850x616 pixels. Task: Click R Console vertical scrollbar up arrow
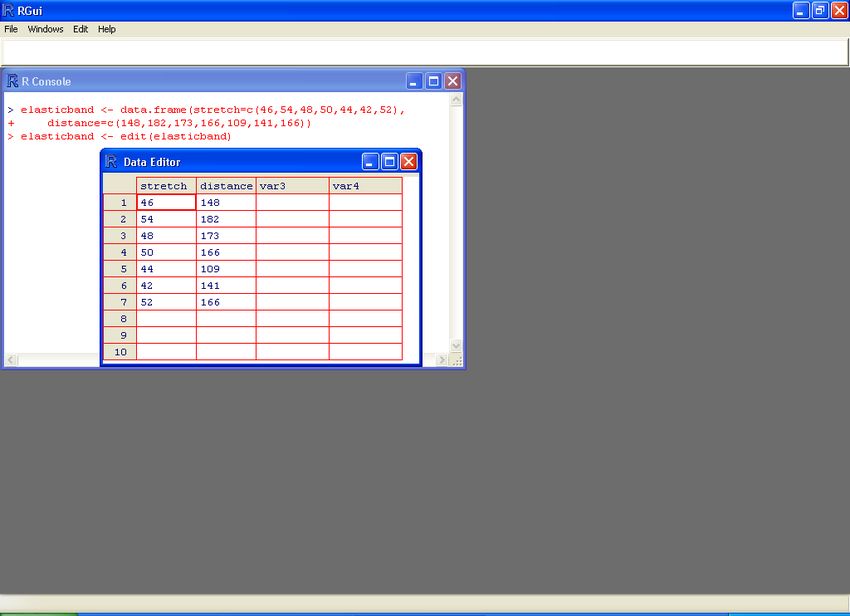456,100
